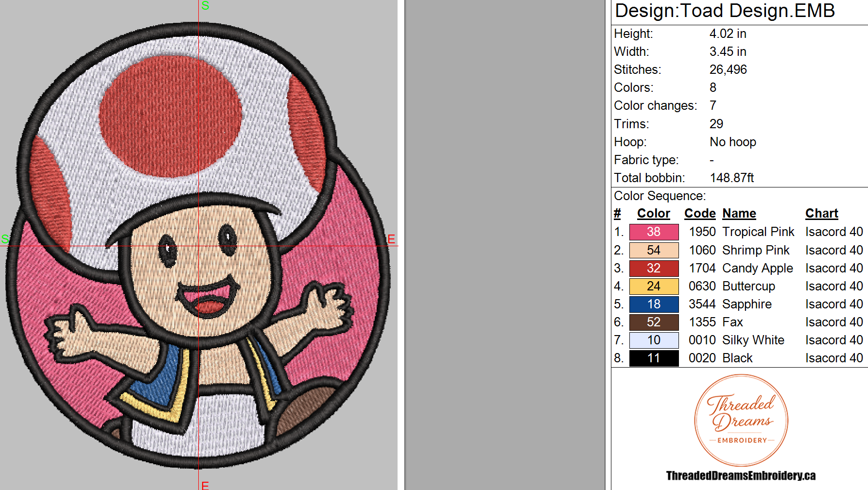Click the Sapphire thread name
Screen dimensions: 868x490
[x=747, y=304]
